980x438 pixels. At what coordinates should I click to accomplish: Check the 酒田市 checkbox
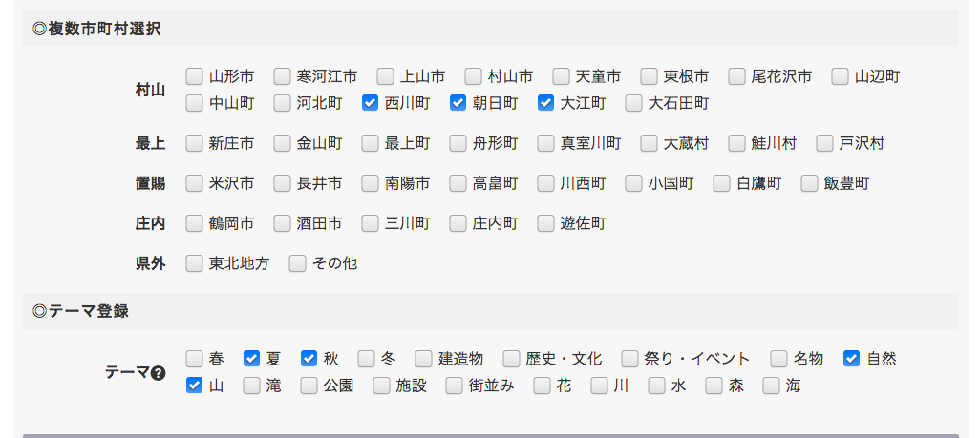[282, 223]
